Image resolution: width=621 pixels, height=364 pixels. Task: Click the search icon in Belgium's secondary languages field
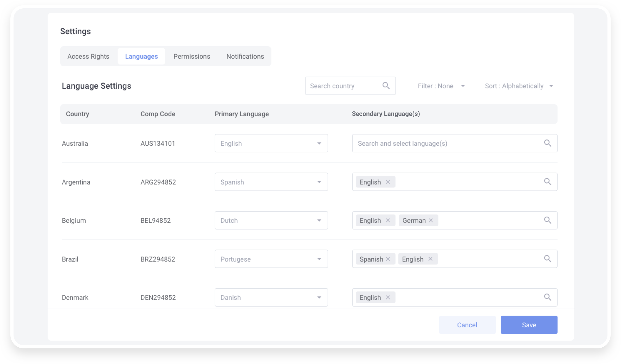(x=547, y=220)
